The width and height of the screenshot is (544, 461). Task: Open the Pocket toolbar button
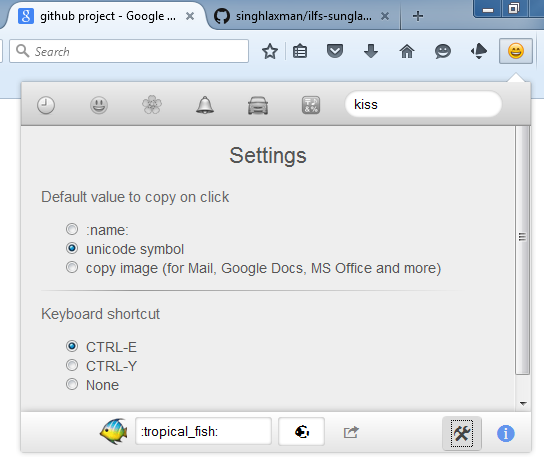(335, 51)
